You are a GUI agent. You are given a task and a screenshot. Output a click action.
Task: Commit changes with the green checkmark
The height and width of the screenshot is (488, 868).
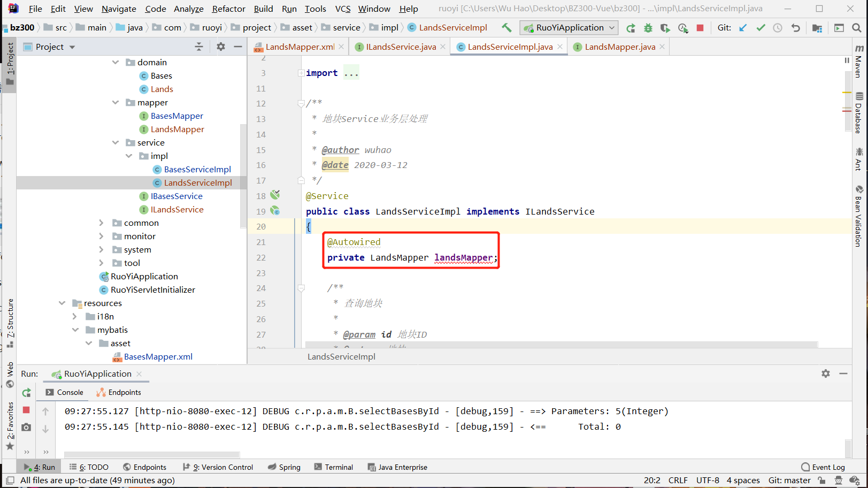(761, 28)
